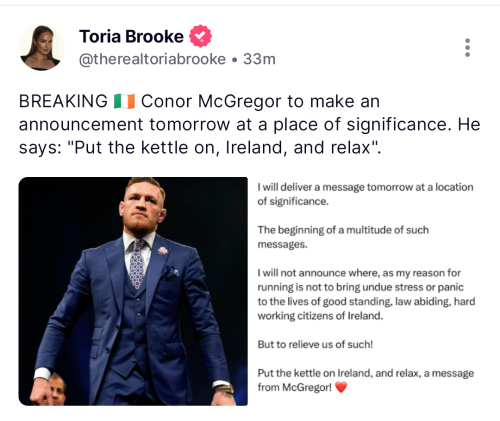This screenshot has width=500, height=421.
Task: Click "I will not announce where" paragraph
Action: click(x=366, y=294)
